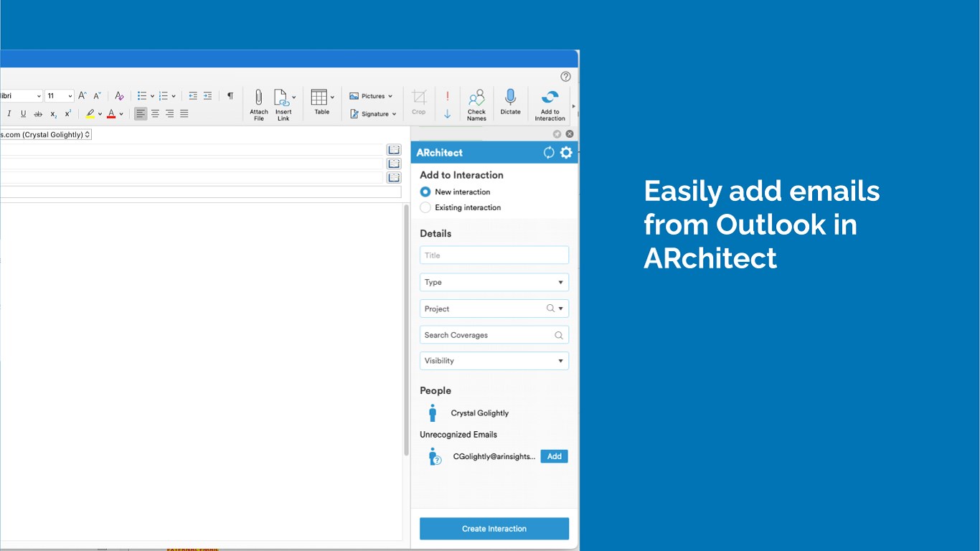Show more ribbon commands arrow
This screenshot has height=551, width=980.
(x=573, y=106)
